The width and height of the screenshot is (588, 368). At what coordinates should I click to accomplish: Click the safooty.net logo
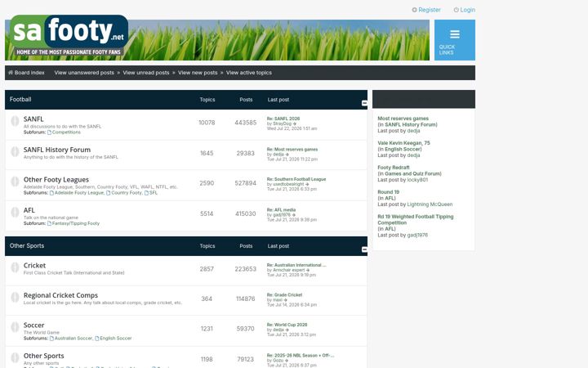click(69, 37)
